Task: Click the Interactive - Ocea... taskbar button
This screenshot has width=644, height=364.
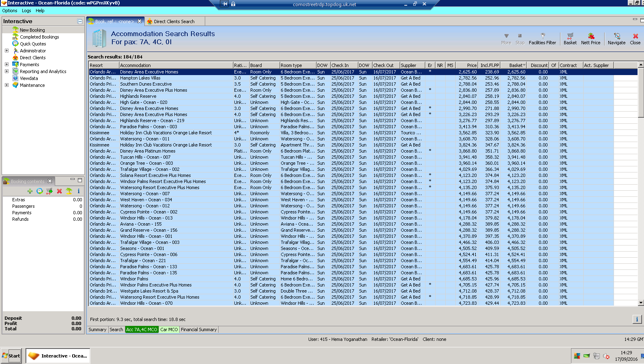Action: 58,356
